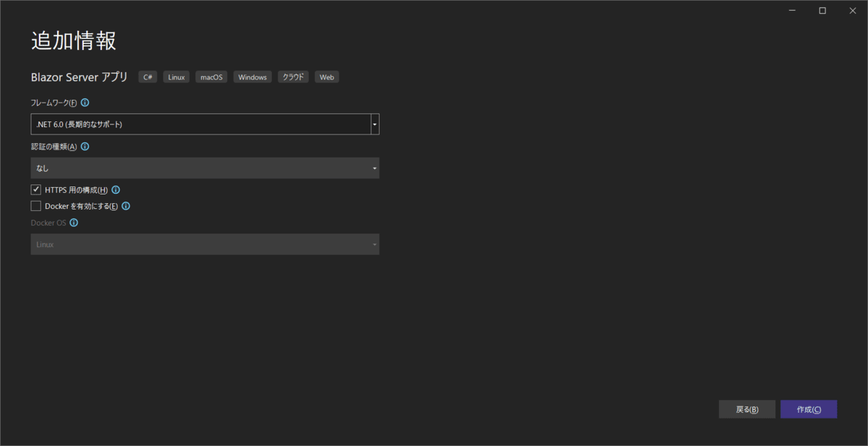Close the 追加情報 dialog window
The image size is (868, 446).
[x=851, y=11]
